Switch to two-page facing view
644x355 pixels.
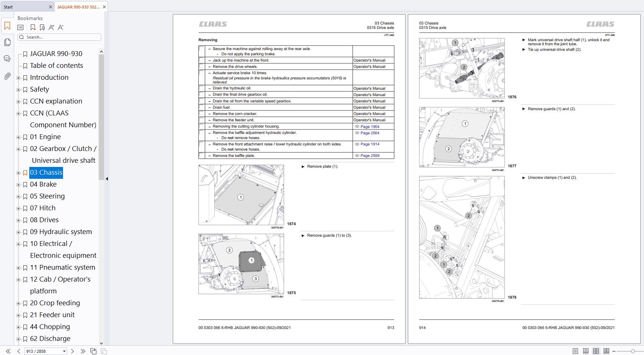(x=596, y=351)
